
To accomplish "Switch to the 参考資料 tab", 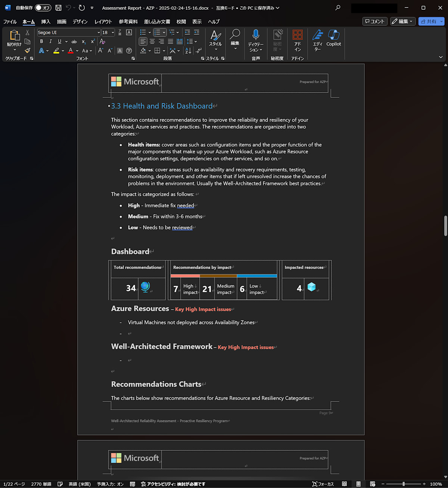I will coord(128,22).
